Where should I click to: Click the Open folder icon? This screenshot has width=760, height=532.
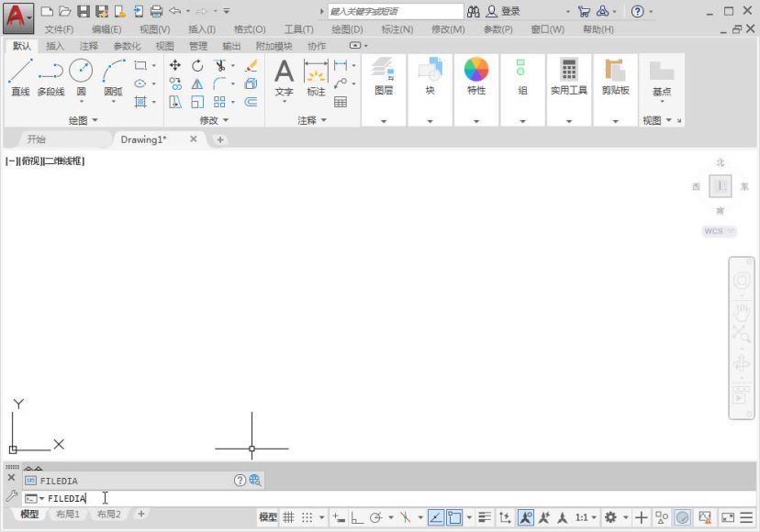click(x=65, y=11)
